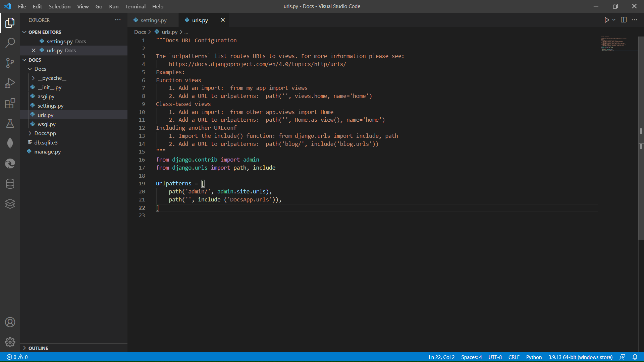
Task: Switch to the settings.py tab
Action: [153, 20]
